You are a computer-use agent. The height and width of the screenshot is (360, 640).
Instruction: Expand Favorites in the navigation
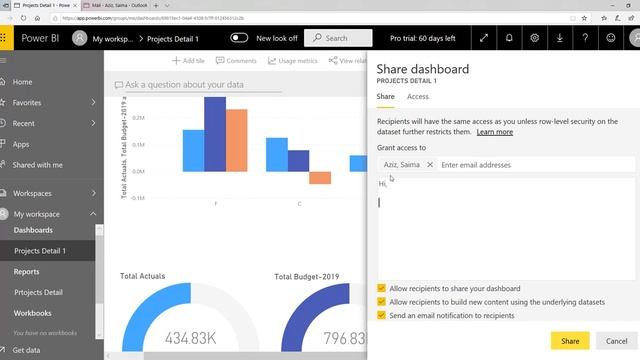coord(93,102)
